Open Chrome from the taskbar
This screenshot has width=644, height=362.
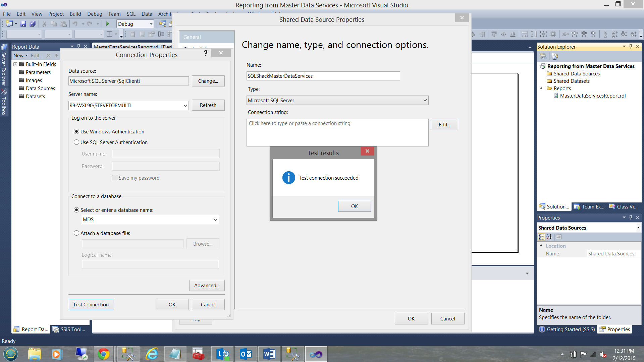(103, 354)
